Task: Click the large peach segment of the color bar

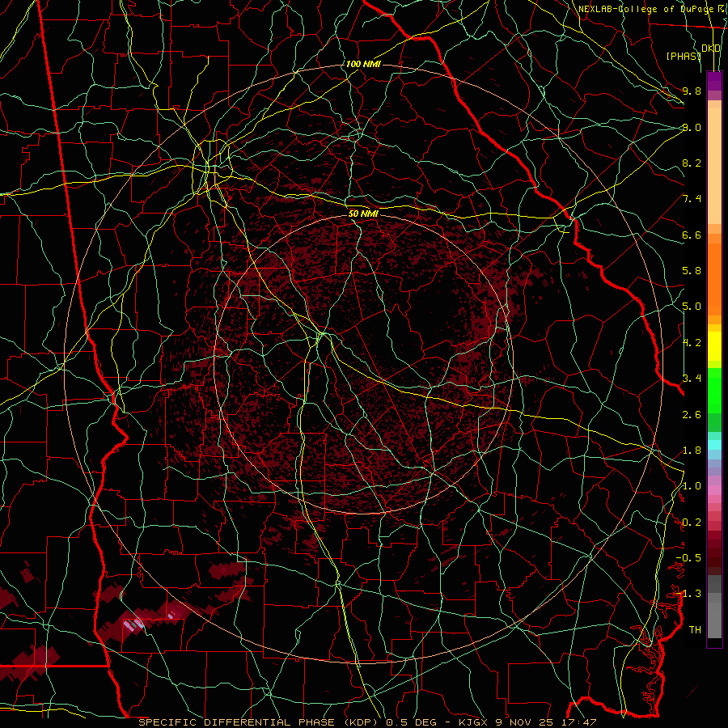Action: coord(714,166)
